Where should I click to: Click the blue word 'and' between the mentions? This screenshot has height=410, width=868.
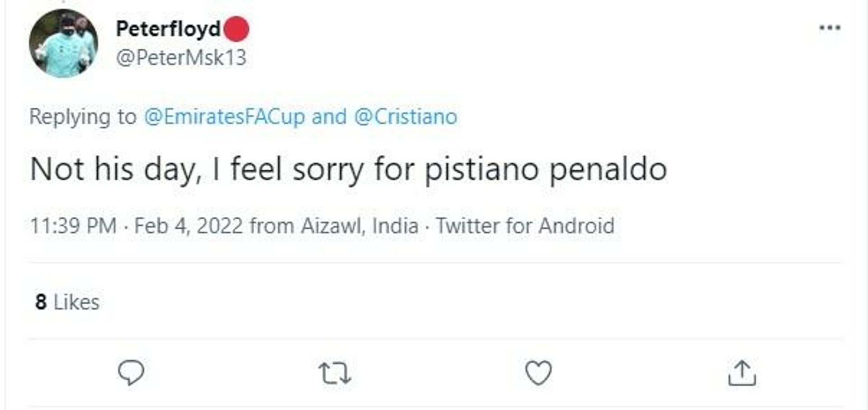point(329,117)
